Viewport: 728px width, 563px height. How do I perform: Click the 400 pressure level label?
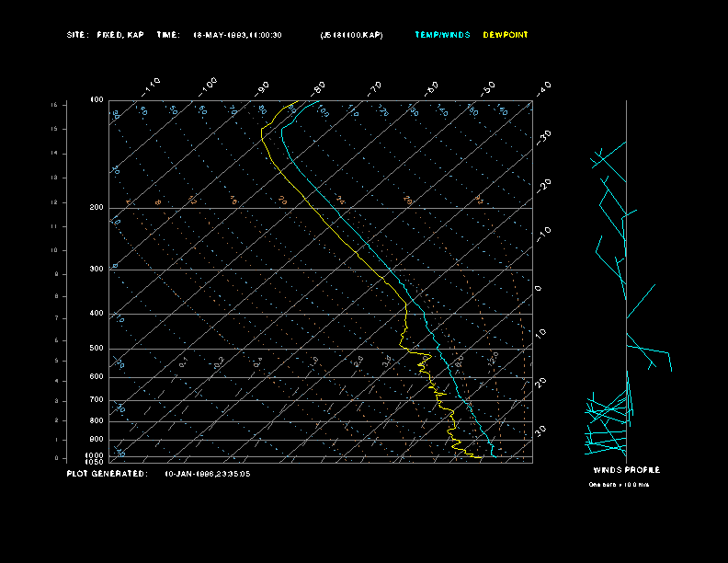pyautogui.click(x=97, y=313)
